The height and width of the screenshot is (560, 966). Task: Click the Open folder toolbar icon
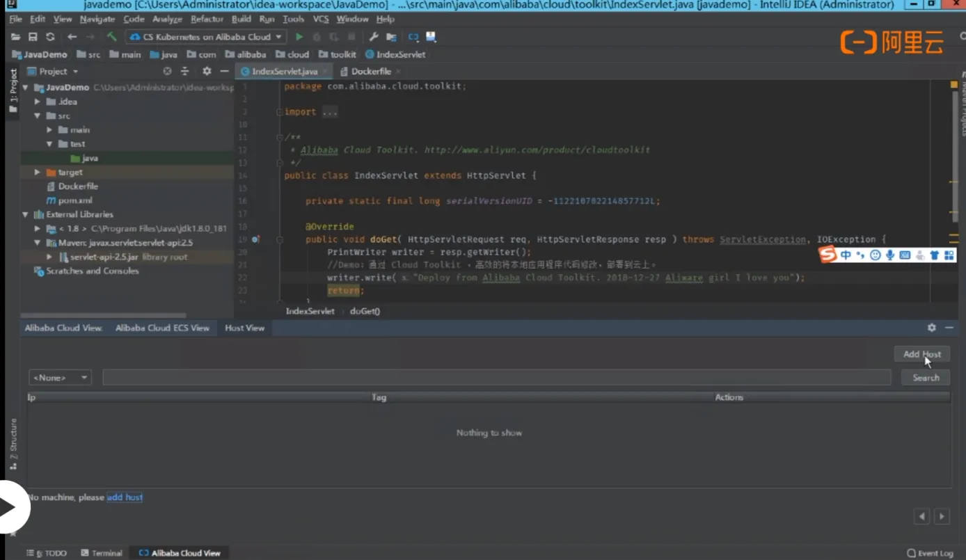(x=15, y=37)
